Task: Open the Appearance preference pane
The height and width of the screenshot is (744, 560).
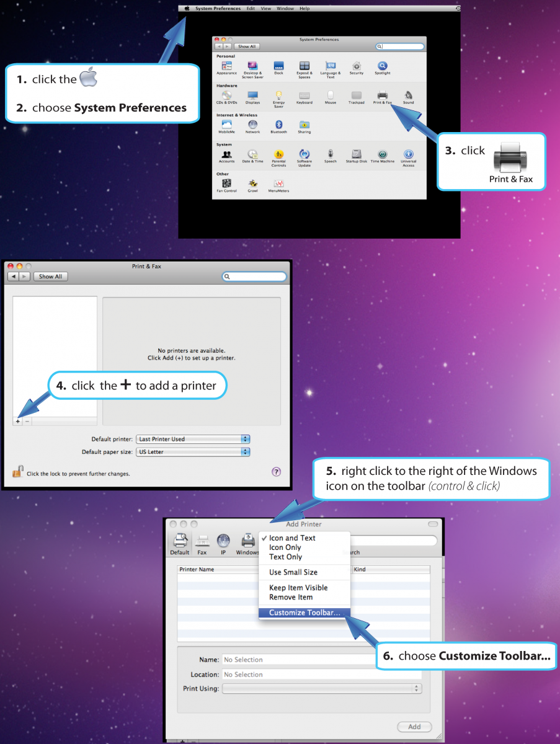Action: (x=227, y=69)
